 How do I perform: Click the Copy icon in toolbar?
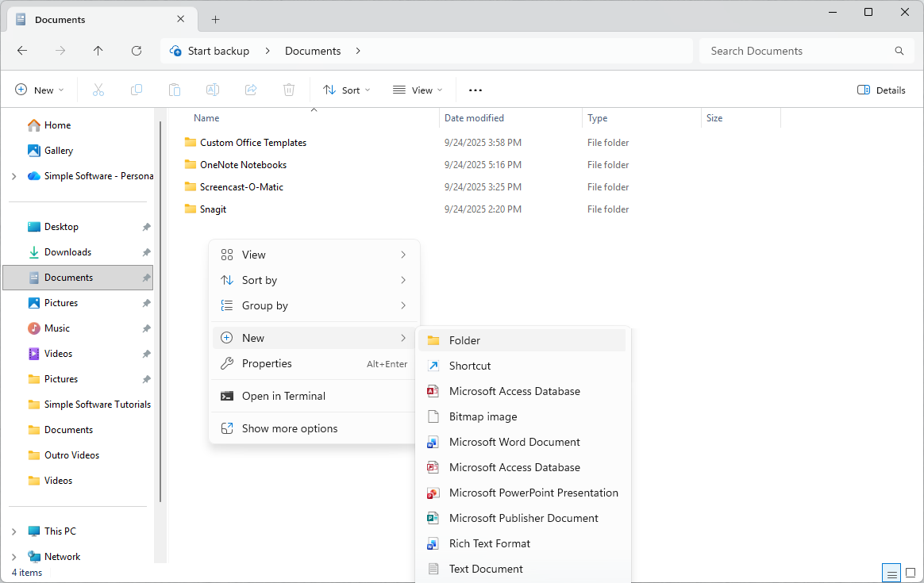click(136, 90)
